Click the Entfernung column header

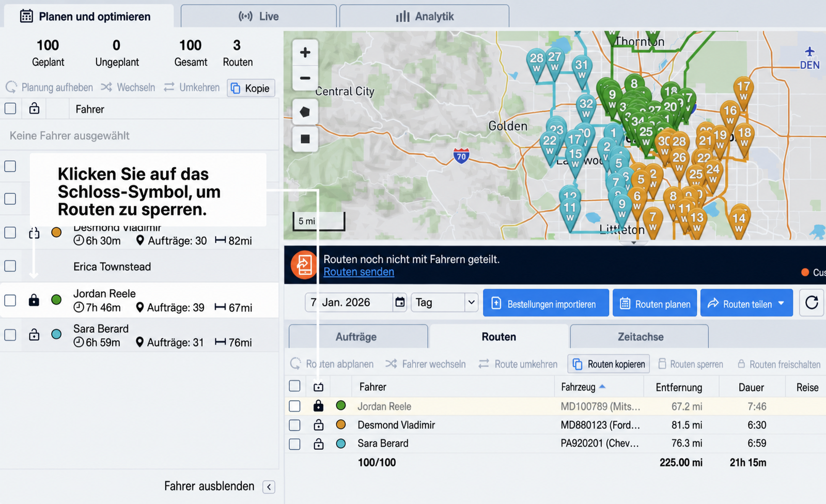point(679,387)
